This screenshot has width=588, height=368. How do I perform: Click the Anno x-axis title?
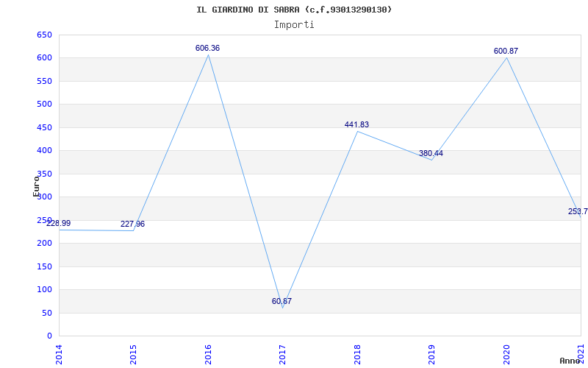570,361
